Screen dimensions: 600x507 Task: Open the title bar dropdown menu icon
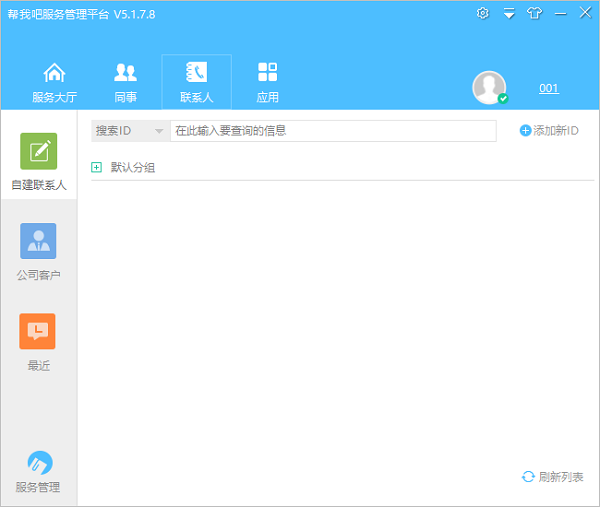tap(509, 13)
